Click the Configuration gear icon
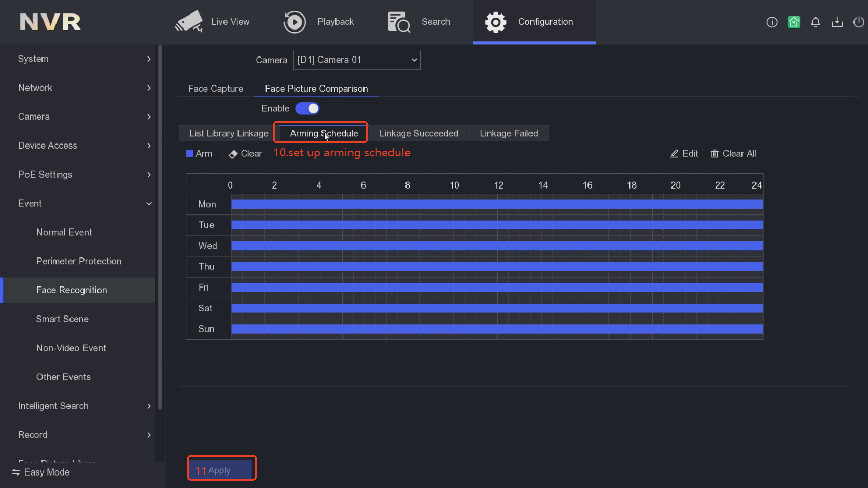Image resolution: width=868 pixels, height=488 pixels. point(495,22)
